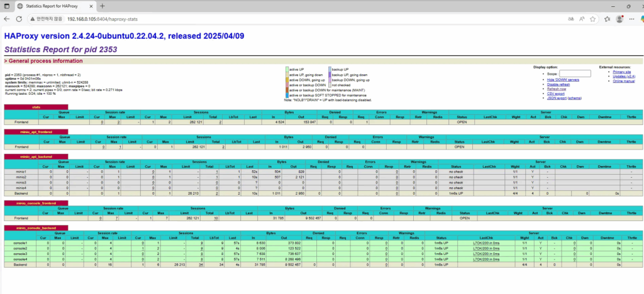Click the Hide 'DOWN' servers link
This screenshot has height=294, width=644.
click(563, 80)
